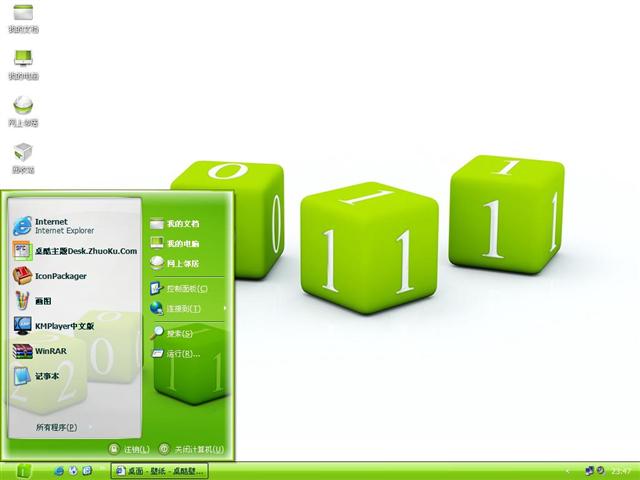Click the green Start button on the taskbar
Image resolution: width=640 pixels, height=480 pixels.
(x=24, y=471)
